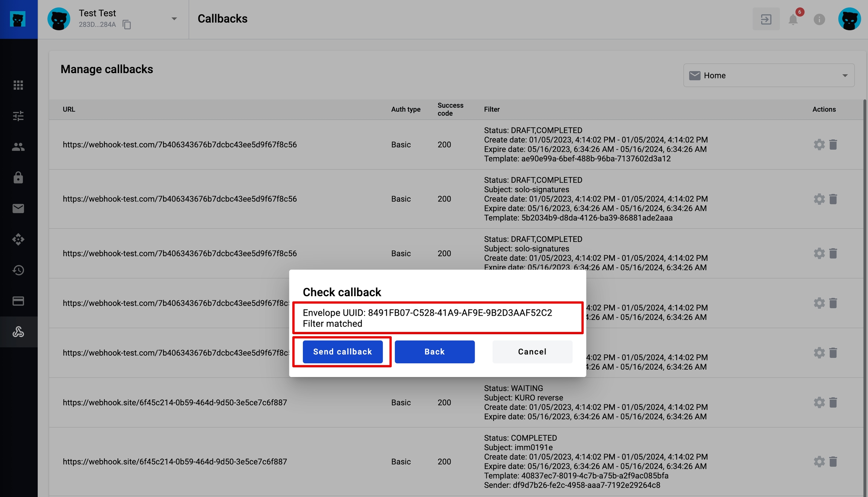
Task: Click the info icon in header
Action: [x=819, y=19]
